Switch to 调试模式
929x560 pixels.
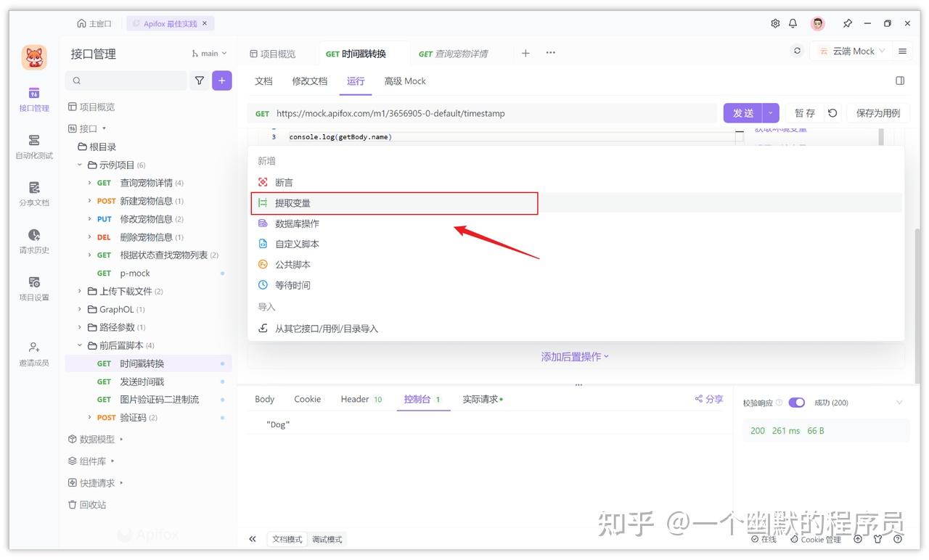(x=327, y=540)
